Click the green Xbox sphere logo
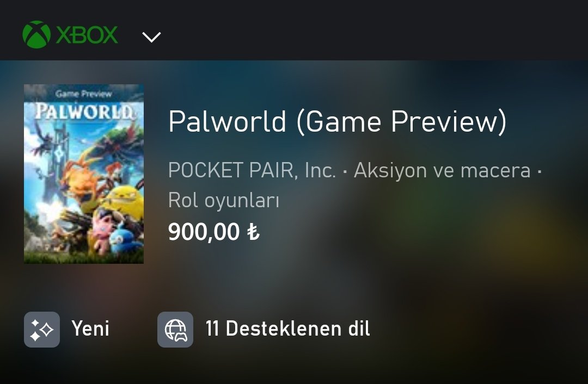The height and width of the screenshot is (384, 588). point(36,34)
